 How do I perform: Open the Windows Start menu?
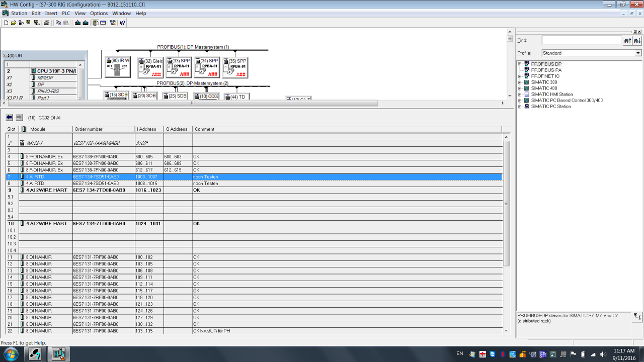point(11,354)
